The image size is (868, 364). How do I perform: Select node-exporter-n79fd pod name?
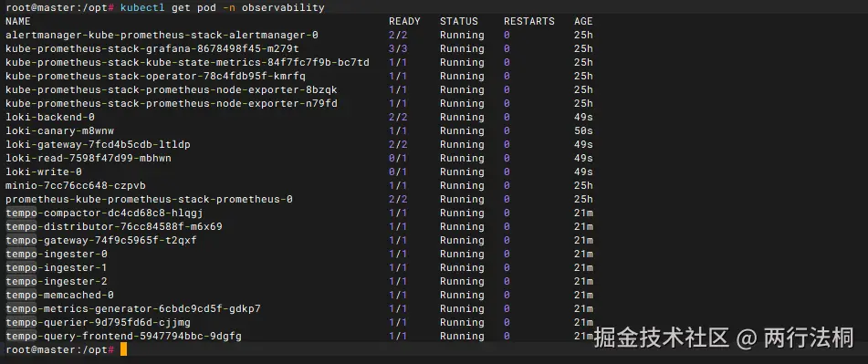click(x=172, y=103)
